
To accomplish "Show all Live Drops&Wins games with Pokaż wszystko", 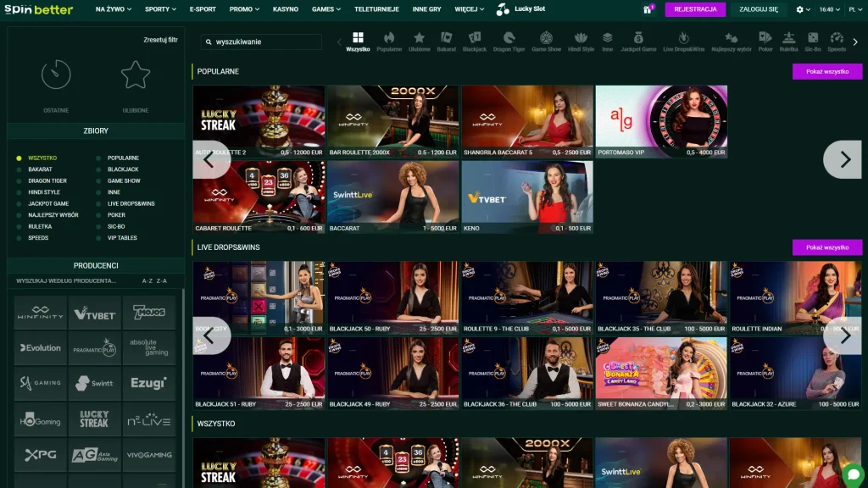I will (x=827, y=247).
